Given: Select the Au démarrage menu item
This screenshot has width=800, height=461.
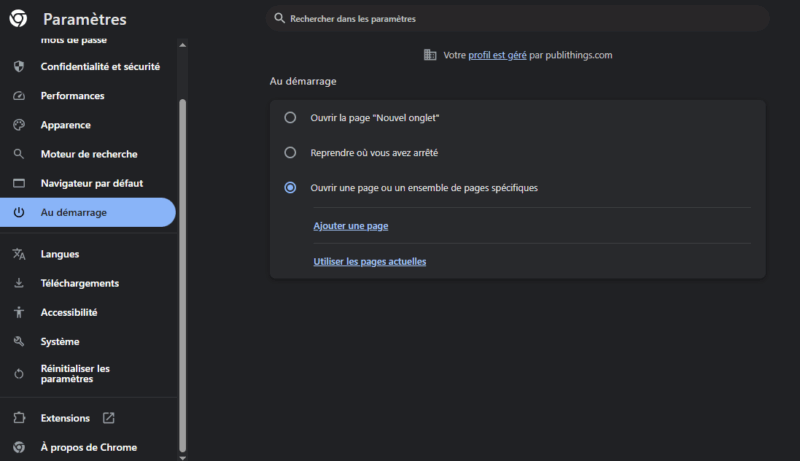Looking at the screenshot, I should pyautogui.click(x=88, y=212).
